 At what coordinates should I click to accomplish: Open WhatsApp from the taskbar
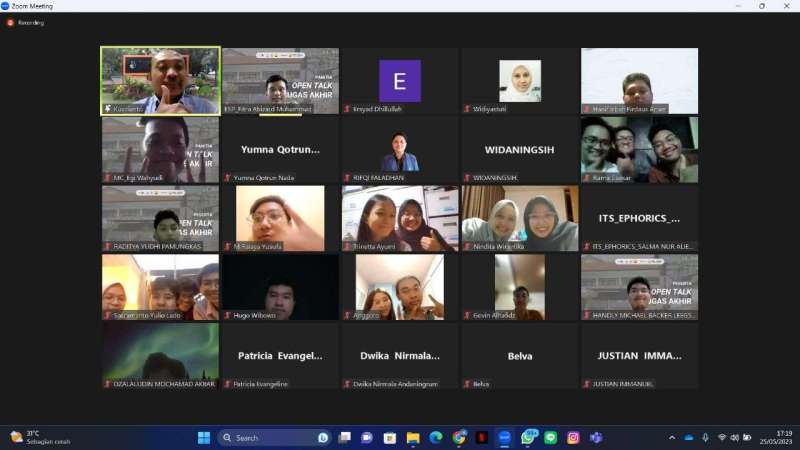click(528, 438)
